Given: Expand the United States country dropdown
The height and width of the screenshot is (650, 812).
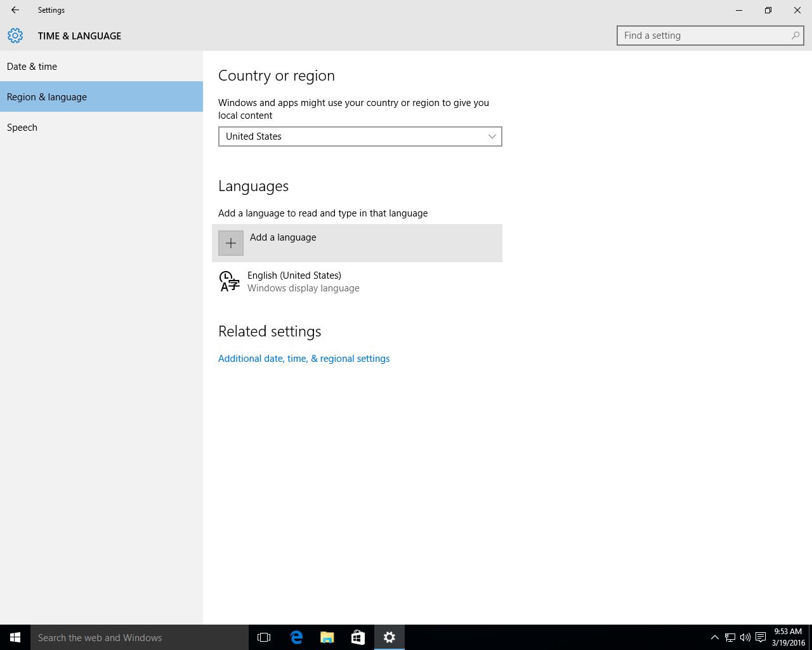Looking at the screenshot, I should click(x=360, y=136).
